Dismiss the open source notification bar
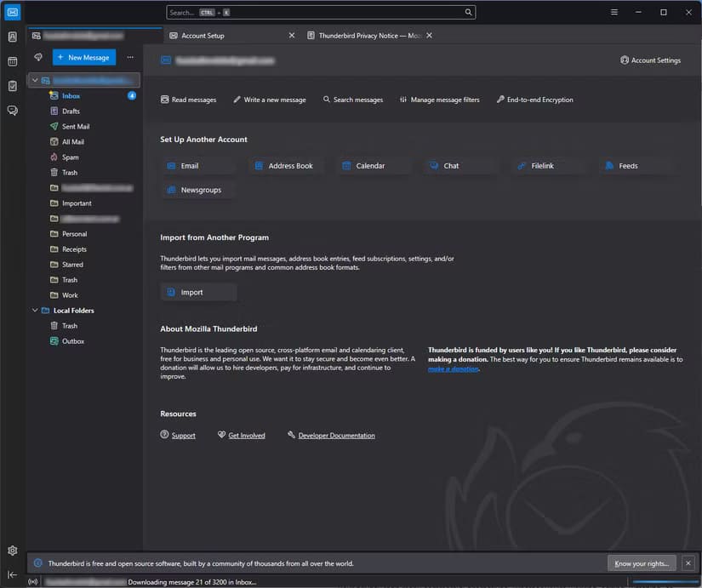702x588 pixels. click(688, 563)
